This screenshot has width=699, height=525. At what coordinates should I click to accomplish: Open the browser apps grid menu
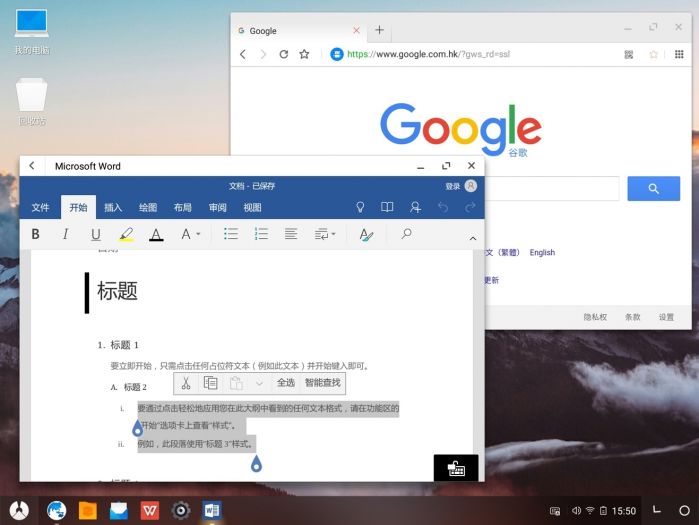pos(679,54)
